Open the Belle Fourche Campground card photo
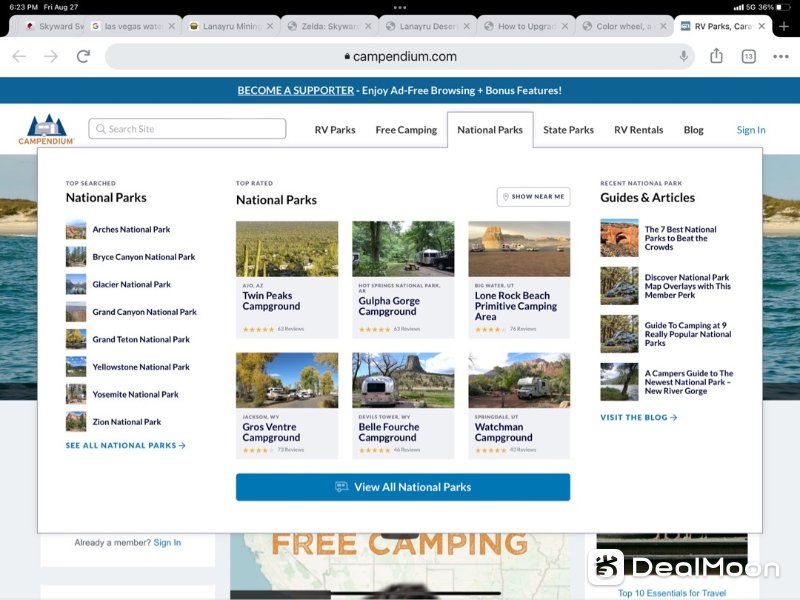 [x=403, y=380]
